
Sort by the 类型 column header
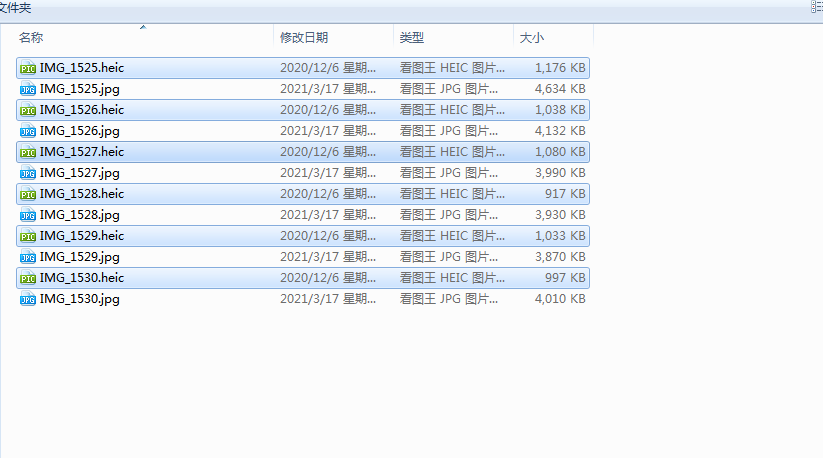point(412,38)
